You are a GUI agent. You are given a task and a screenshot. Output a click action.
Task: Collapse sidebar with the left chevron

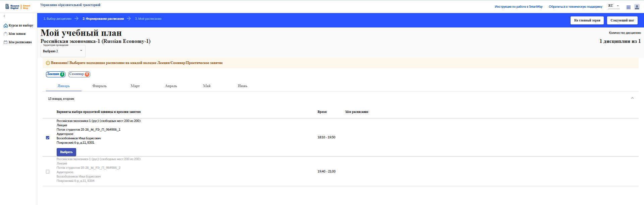4,16
